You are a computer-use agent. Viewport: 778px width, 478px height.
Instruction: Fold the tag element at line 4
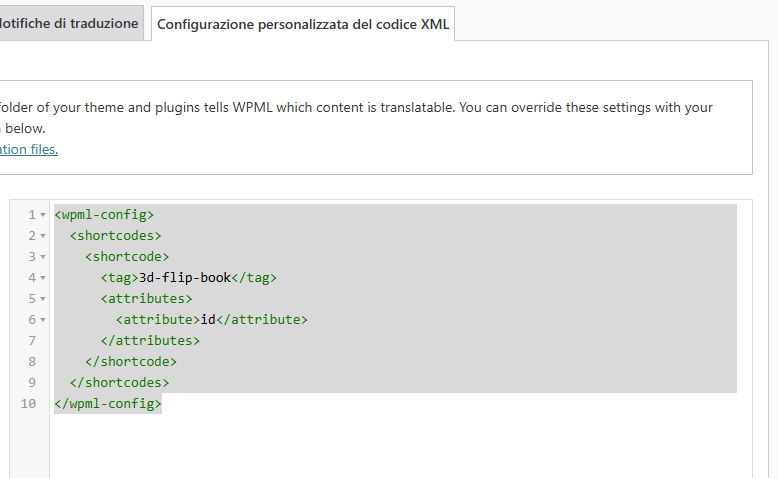pos(43,278)
